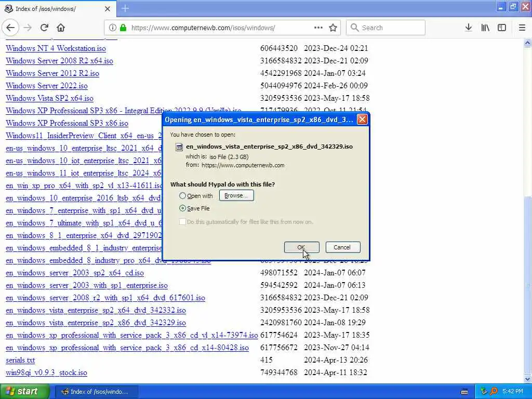Select the Save File radio button

[182, 208]
